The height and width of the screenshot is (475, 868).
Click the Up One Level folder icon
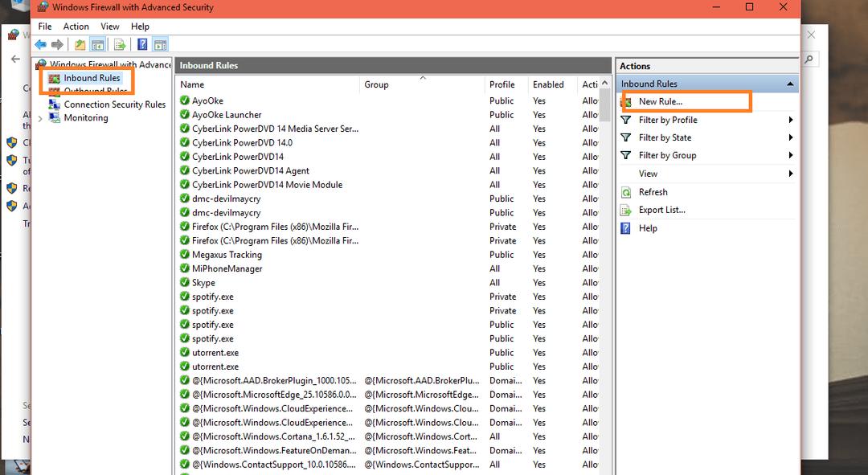pos(80,44)
